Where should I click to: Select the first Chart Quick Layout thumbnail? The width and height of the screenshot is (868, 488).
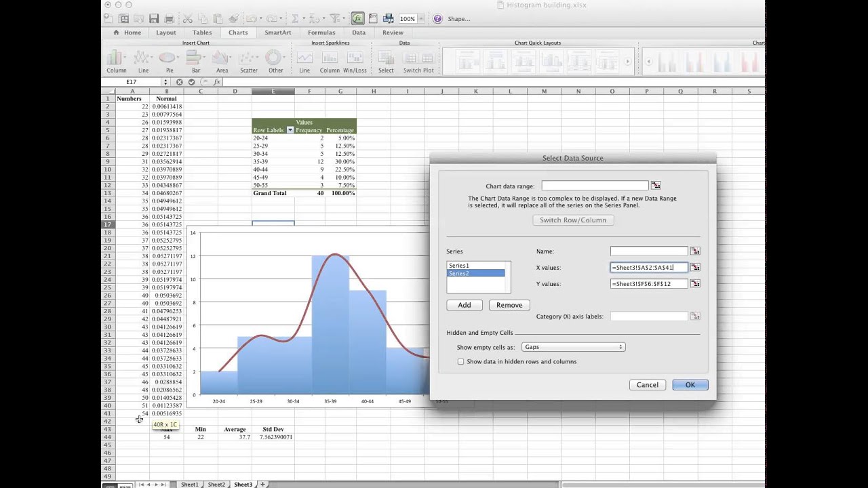[x=468, y=62]
